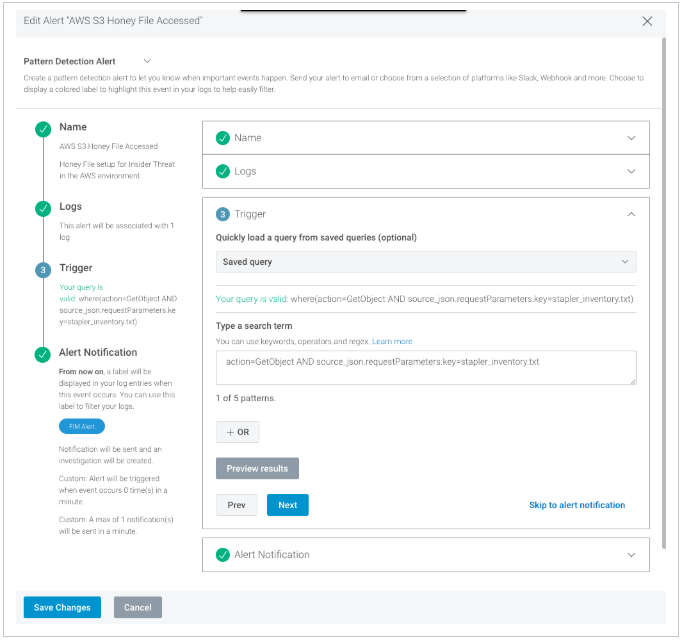Open the Saved query dropdown
Viewport: 682px width, 641px height.
pos(426,262)
